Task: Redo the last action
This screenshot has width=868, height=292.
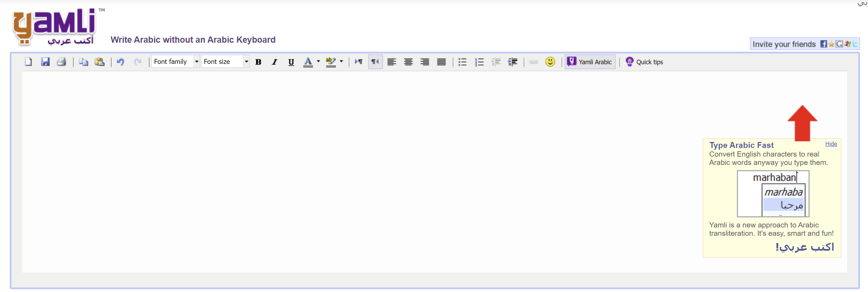Action: tap(138, 62)
